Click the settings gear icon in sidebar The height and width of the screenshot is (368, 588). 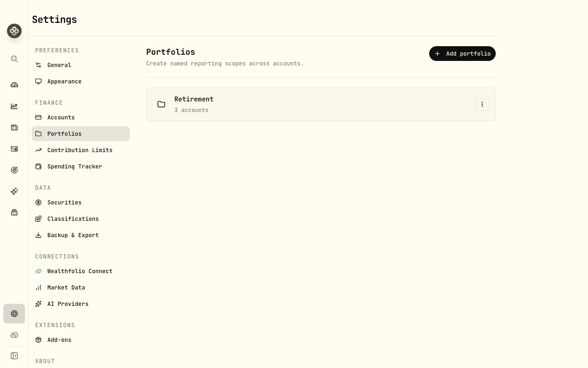[14, 314]
